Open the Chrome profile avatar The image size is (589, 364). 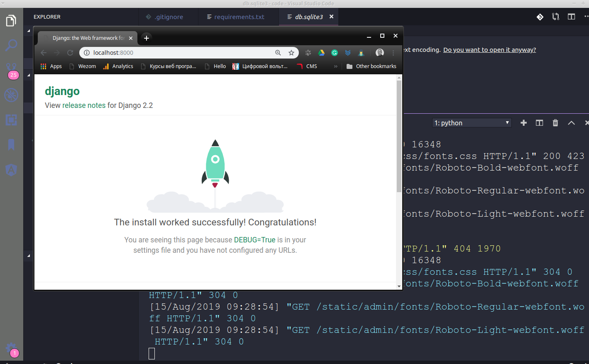tap(380, 53)
